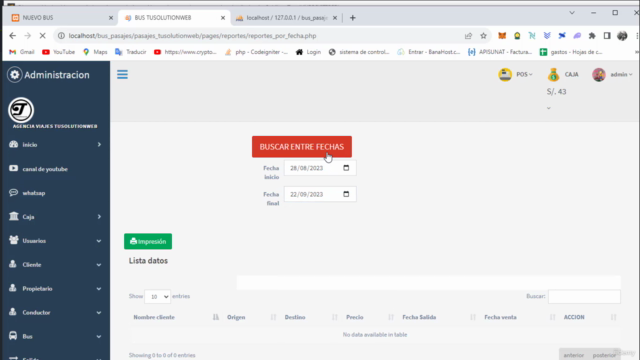Open the Fecha final calendar picker icon

346,194
